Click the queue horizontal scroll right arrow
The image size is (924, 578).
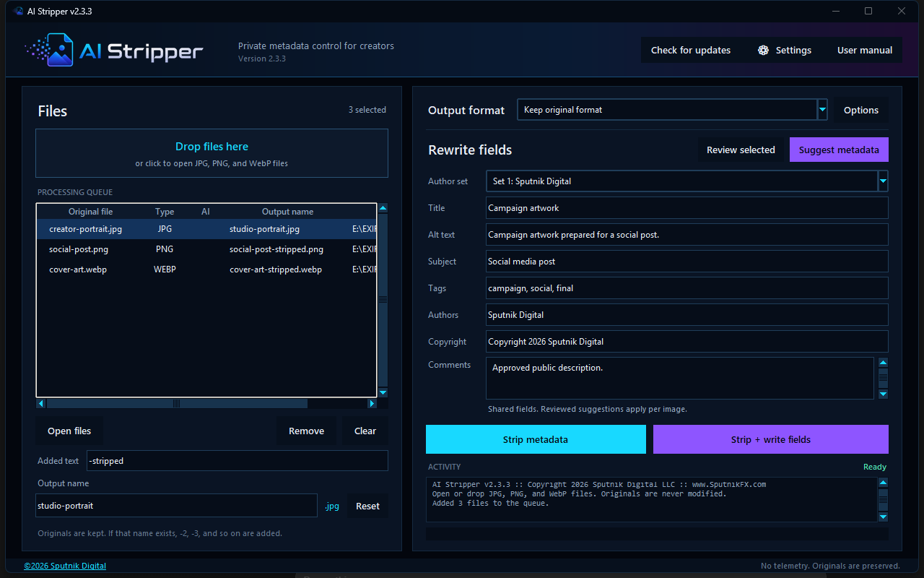(372, 403)
